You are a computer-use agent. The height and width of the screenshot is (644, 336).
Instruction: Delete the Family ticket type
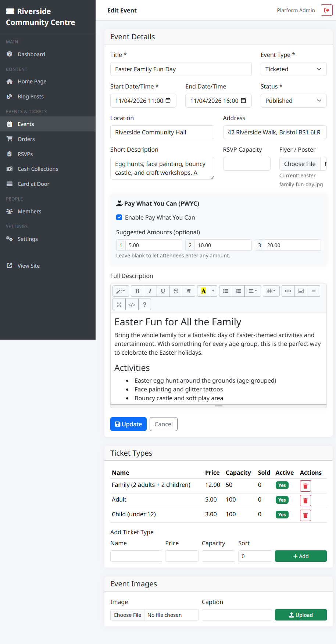(x=305, y=486)
